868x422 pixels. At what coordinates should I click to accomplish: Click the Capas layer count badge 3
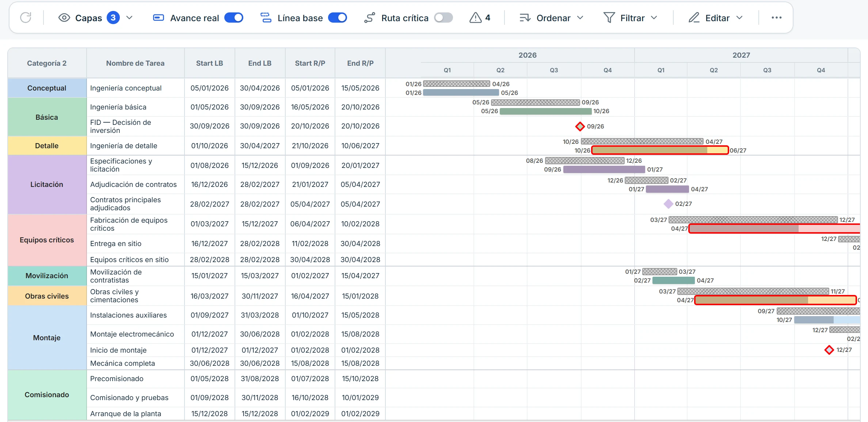(113, 18)
